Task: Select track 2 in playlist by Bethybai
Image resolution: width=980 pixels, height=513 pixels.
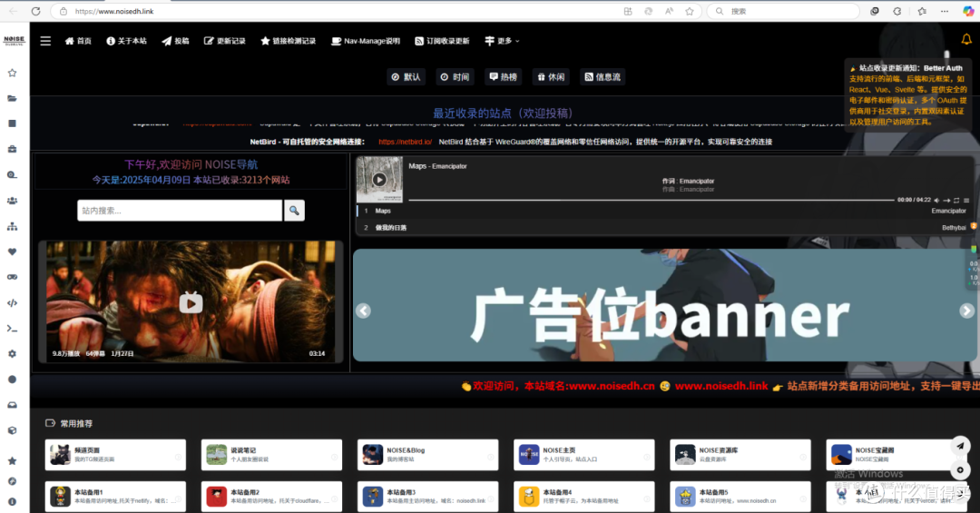Action: [x=665, y=228]
